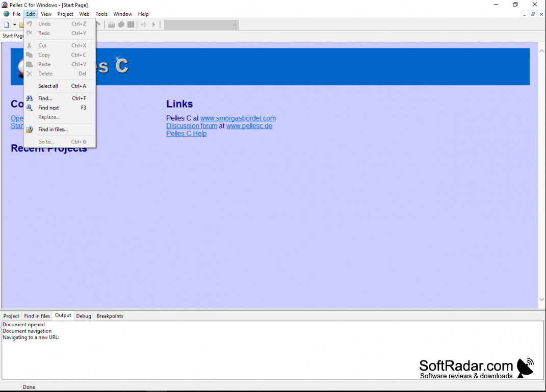Choose Go to... in the Edit menu
546x392 pixels.
tap(60, 142)
